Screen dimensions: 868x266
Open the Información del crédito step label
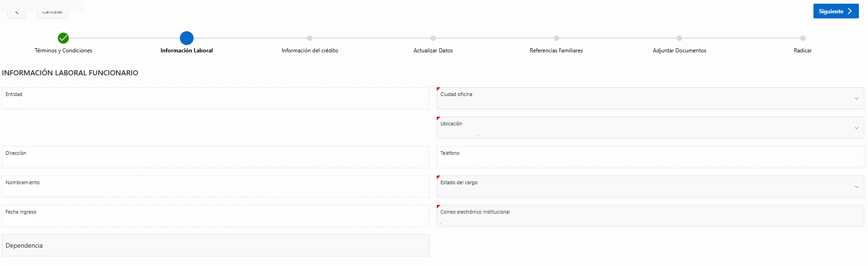click(x=310, y=51)
